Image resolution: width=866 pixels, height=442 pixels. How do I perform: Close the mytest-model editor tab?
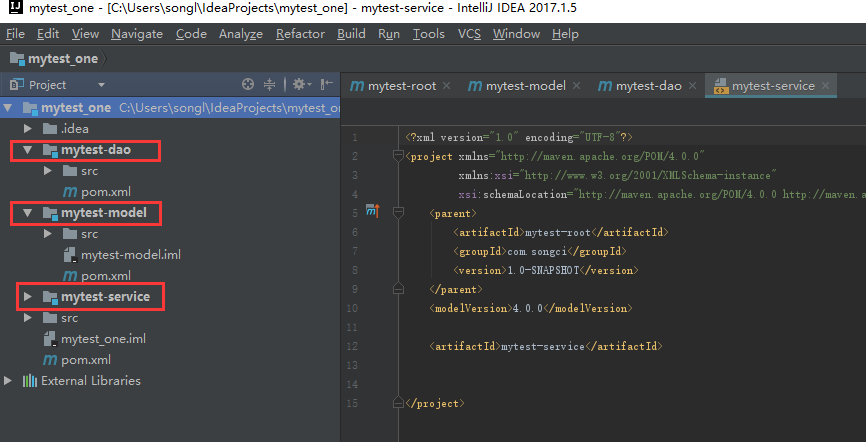tap(577, 86)
